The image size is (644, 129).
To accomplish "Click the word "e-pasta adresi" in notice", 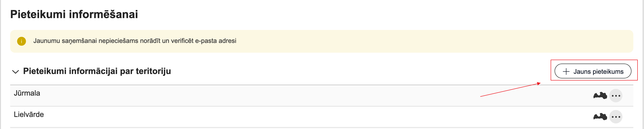I will pos(215,41).
